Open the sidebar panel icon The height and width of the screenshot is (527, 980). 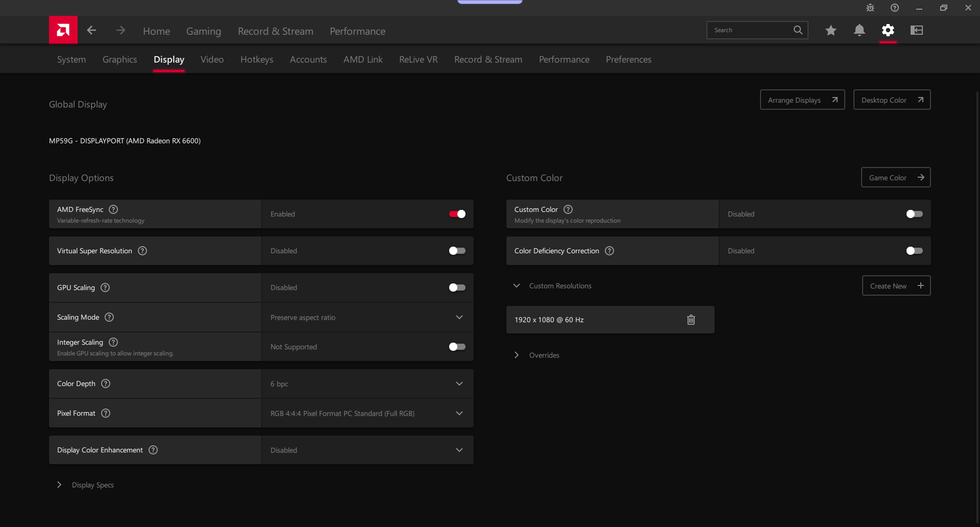917,31
